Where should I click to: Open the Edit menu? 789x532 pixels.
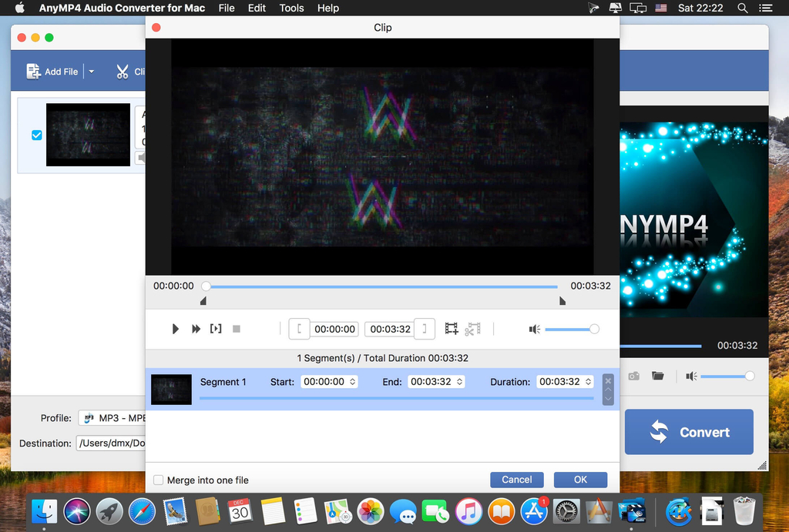(257, 8)
